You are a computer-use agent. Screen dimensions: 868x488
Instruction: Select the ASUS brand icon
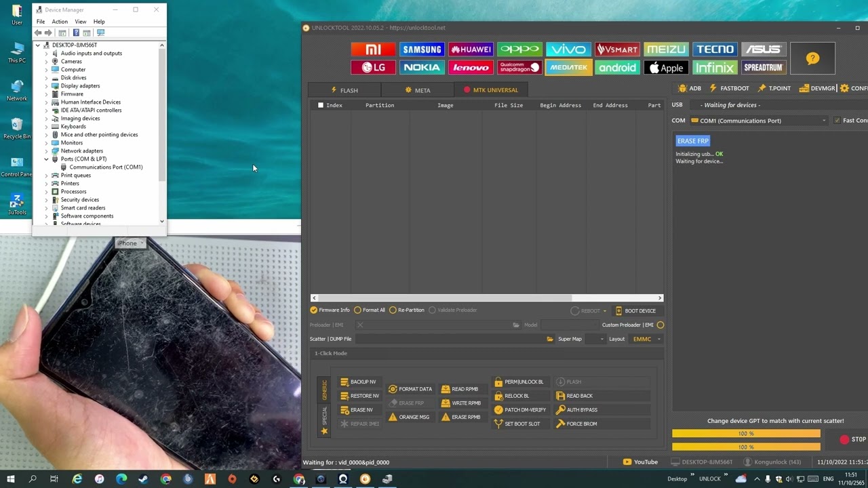764,49
